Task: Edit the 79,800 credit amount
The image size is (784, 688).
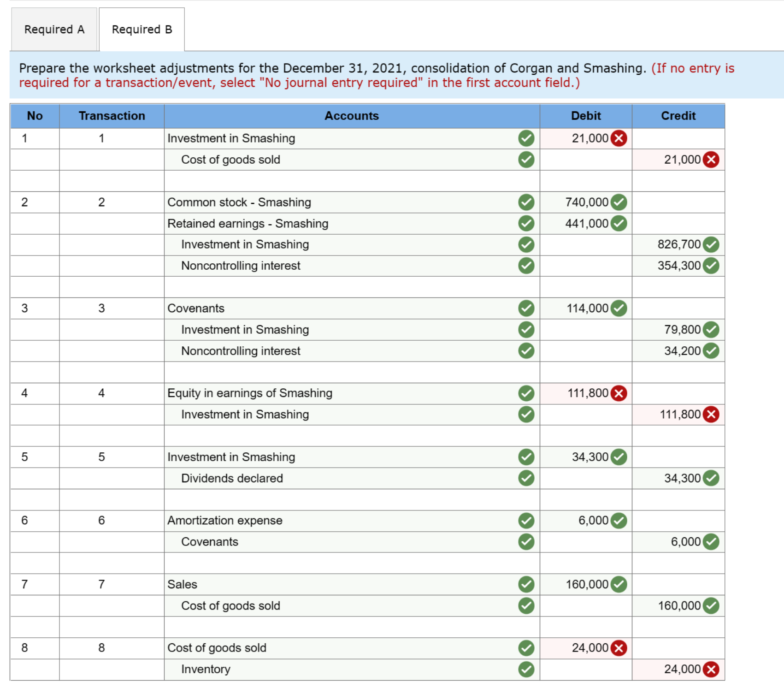Action: click(x=678, y=330)
